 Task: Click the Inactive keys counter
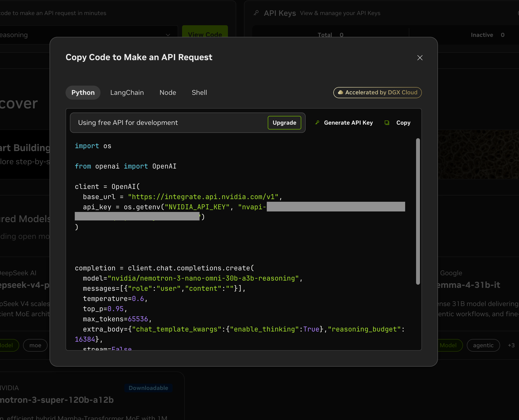click(x=487, y=35)
